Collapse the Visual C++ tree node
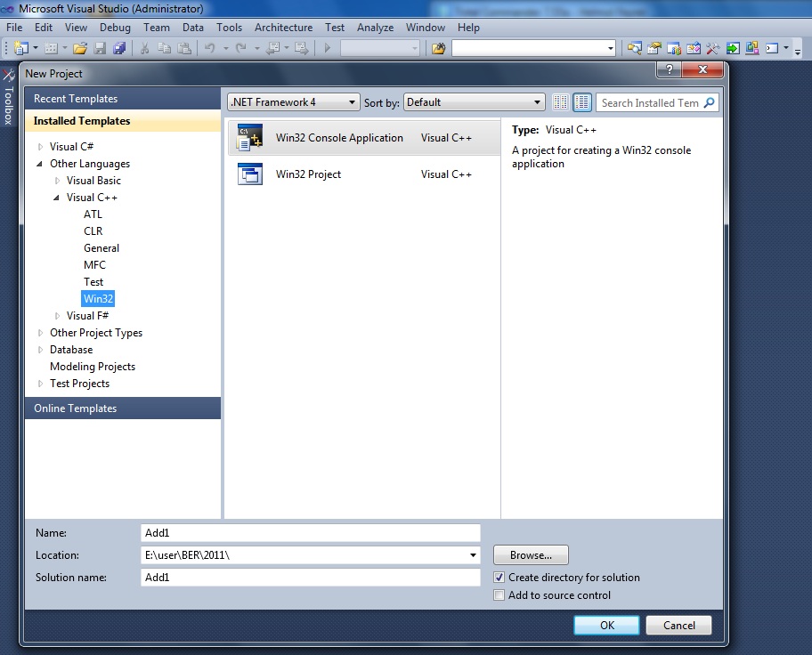Viewport: 812px width, 655px height. [x=56, y=198]
